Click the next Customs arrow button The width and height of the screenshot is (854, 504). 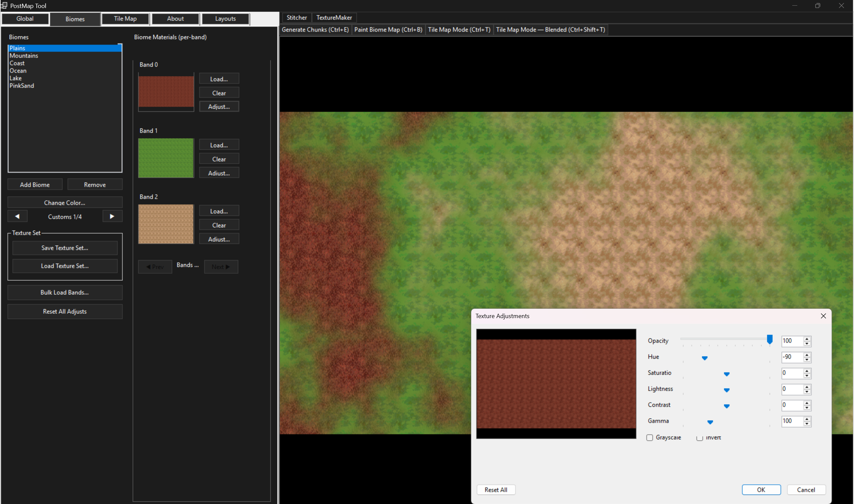pos(112,216)
